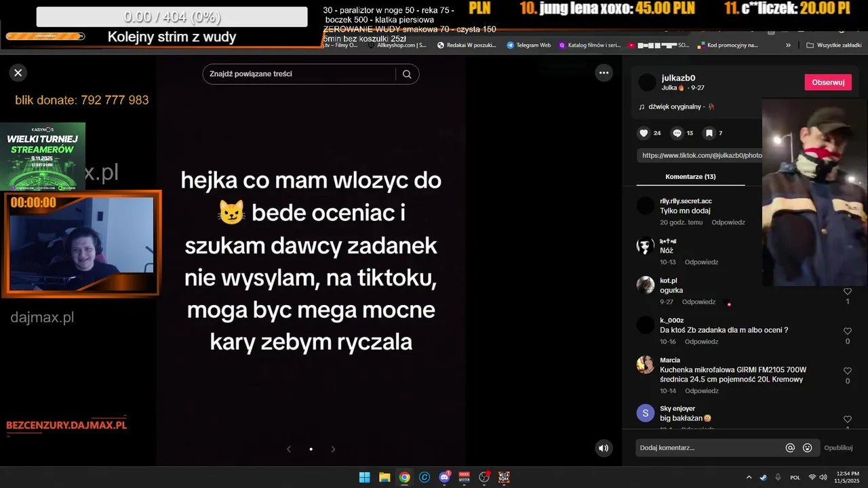
Task: Open Wszystkie zakładki folder
Action: 833,45
